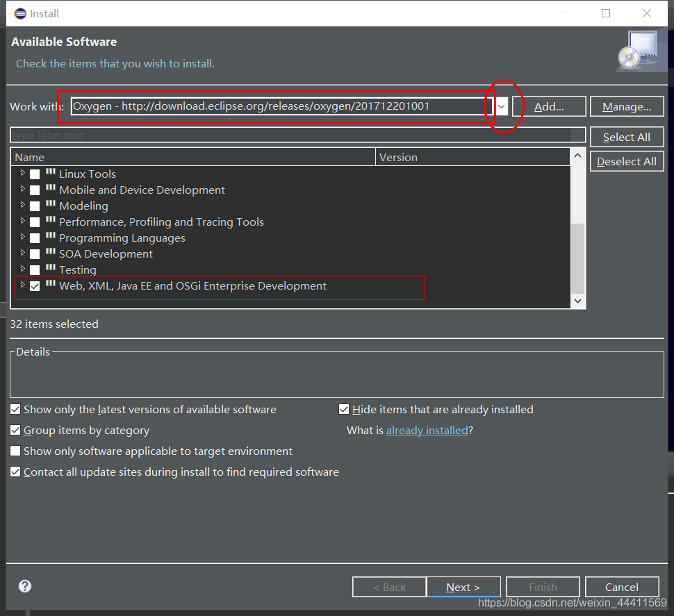Click the category icon beside Mobile and Device Development
This screenshot has height=616, width=674.
tap(51, 188)
